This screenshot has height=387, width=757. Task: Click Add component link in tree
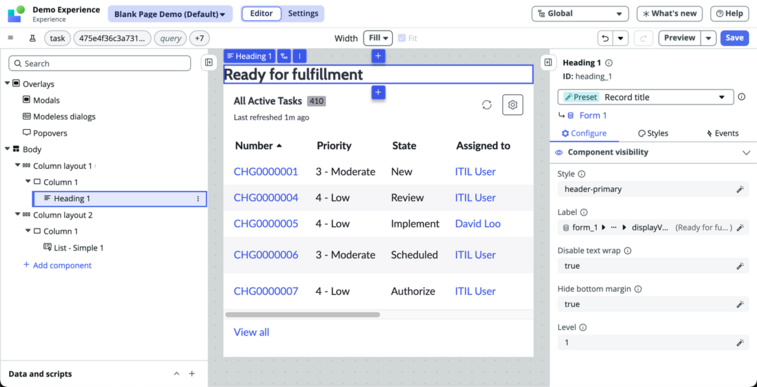tap(57, 265)
